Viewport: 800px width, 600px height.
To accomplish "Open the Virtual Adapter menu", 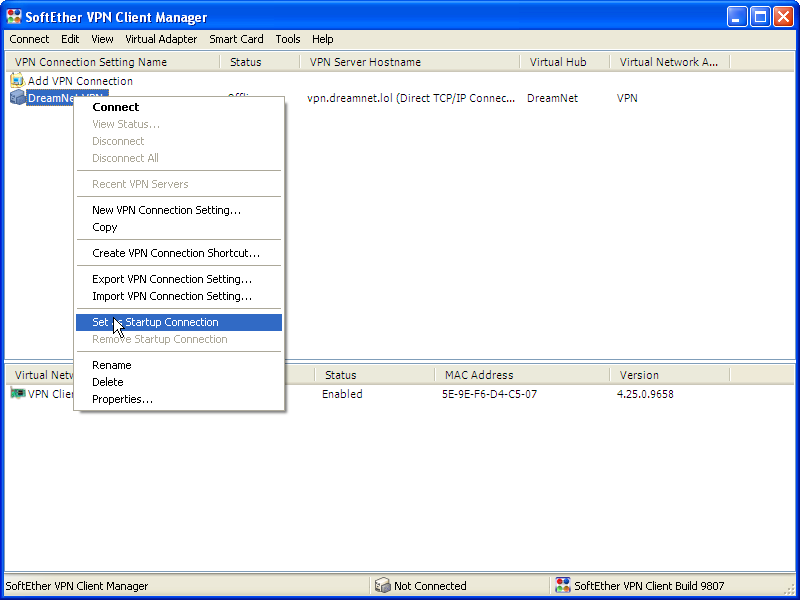I will [161, 39].
